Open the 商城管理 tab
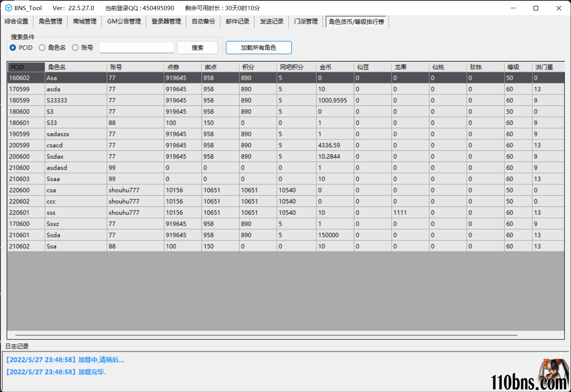This screenshot has height=392, width=571. point(85,21)
